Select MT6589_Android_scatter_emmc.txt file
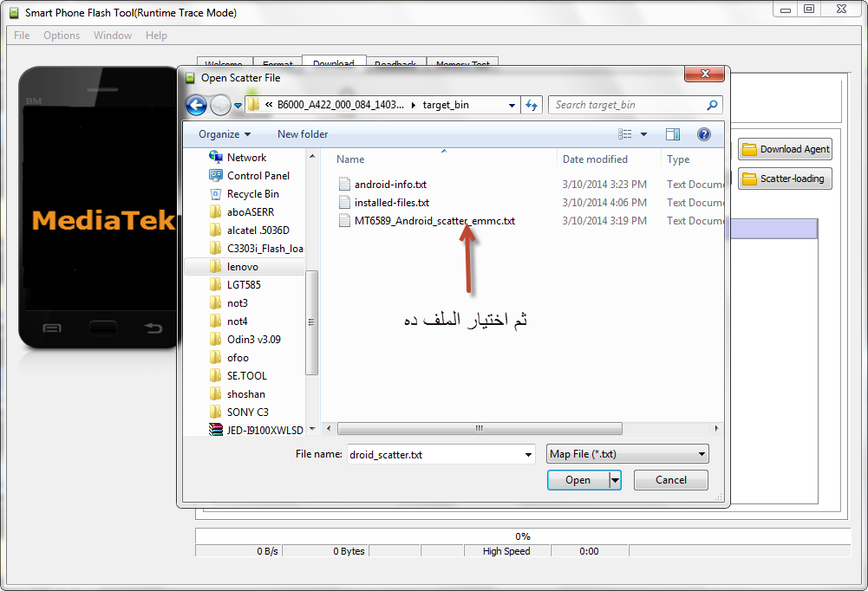 tap(427, 221)
